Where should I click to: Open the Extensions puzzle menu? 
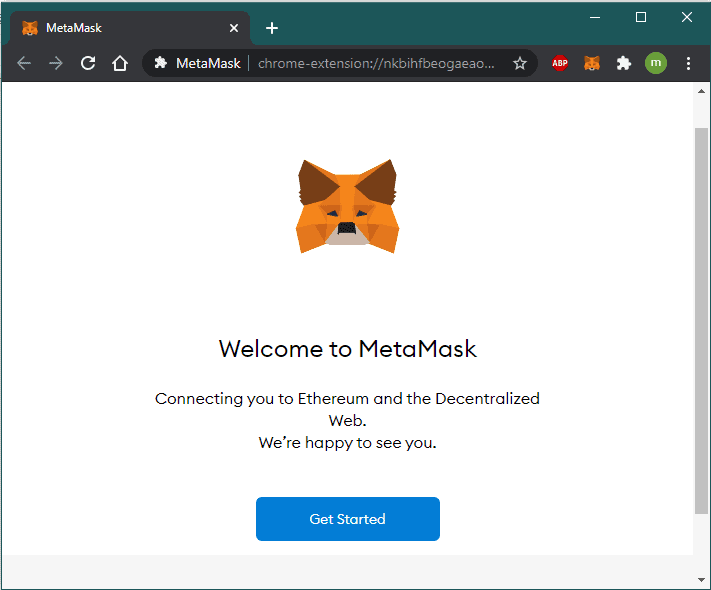coord(624,63)
